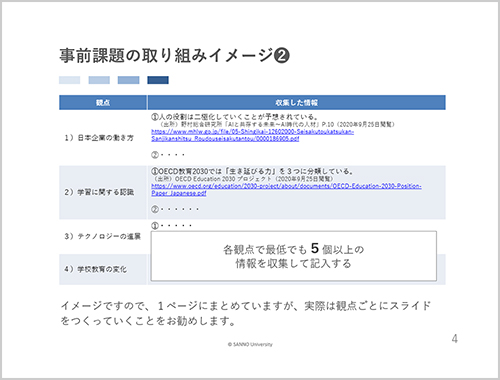
Task: Select the テクノロジーの進展 row label
Action: (102, 236)
